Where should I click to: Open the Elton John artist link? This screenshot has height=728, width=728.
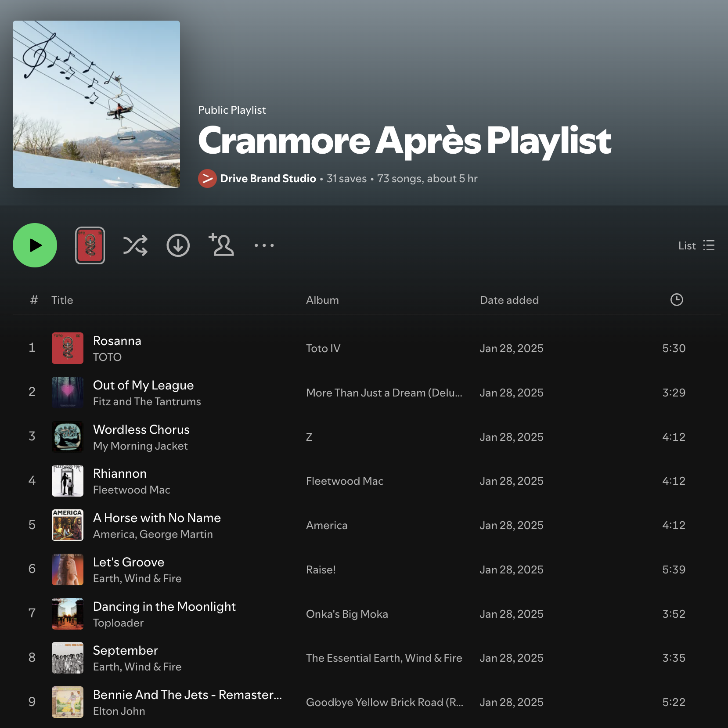[x=119, y=711]
